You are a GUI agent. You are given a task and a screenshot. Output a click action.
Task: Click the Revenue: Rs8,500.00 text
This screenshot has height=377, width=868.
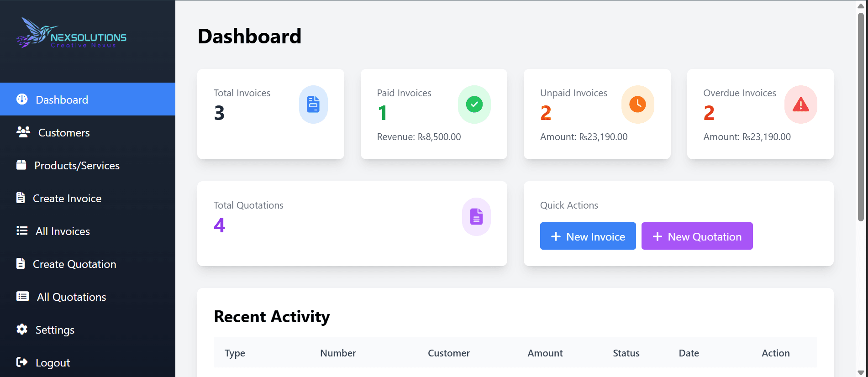(419, 137)
